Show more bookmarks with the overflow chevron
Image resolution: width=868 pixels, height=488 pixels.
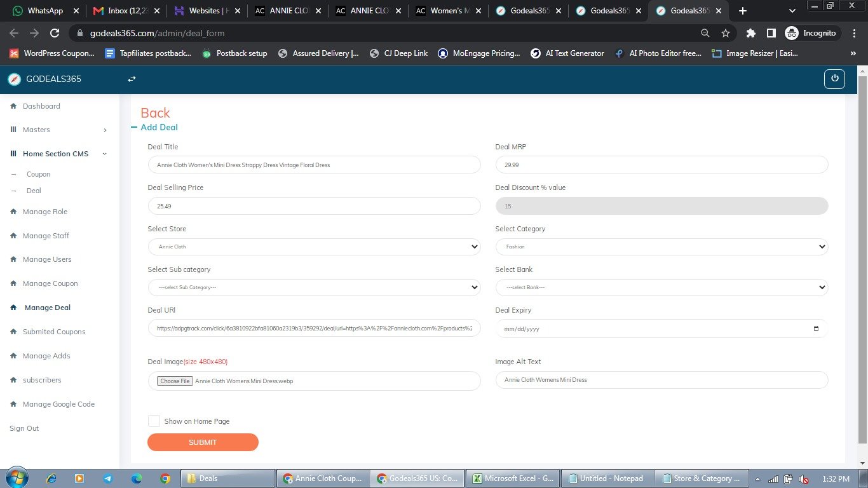point(853,53)
